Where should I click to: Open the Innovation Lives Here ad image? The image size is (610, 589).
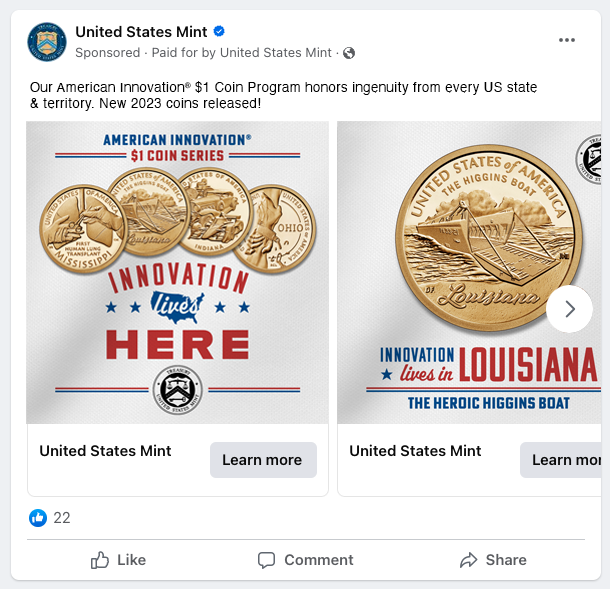click(177, 272)
